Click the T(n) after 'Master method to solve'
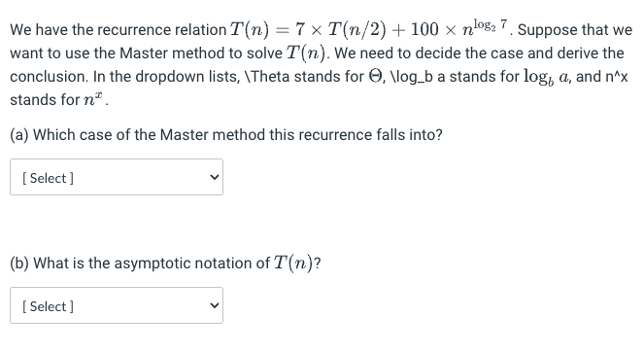 pos(306,53)
